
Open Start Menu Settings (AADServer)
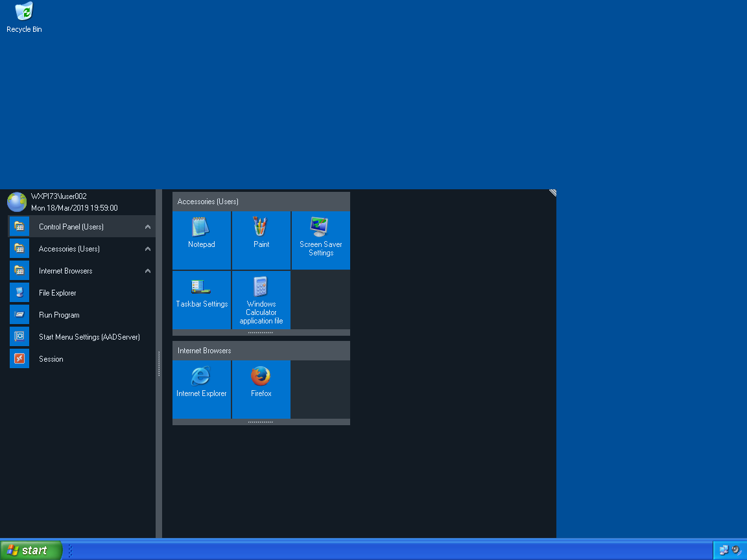[89, 337]
